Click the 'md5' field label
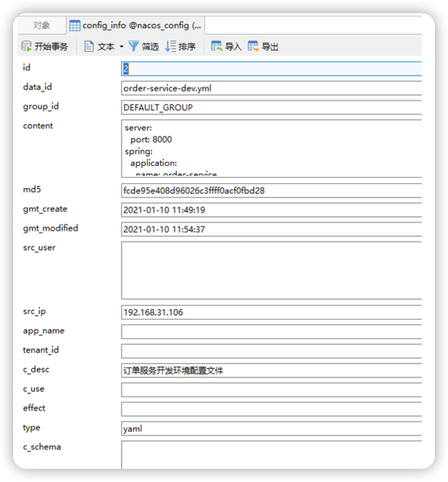448x482 pixels. (x=32, y=189)
